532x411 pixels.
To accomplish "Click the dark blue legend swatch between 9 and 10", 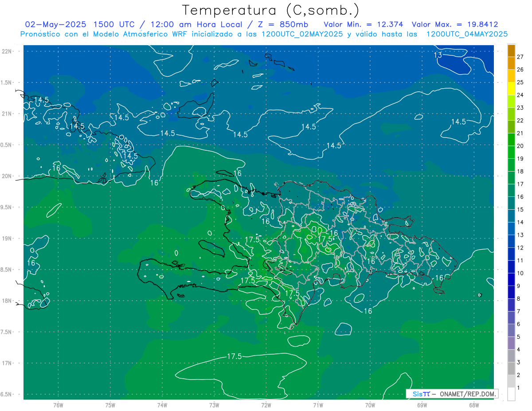I will click(511, 279).
